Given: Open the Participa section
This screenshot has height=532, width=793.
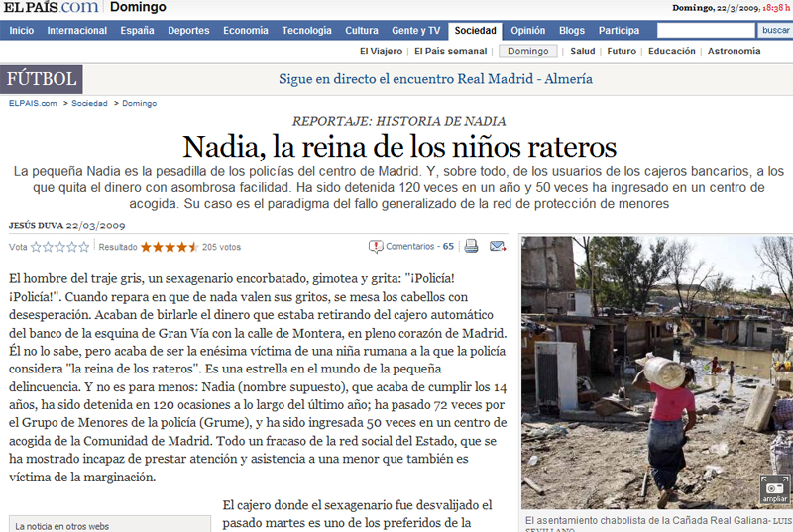Looking at the screenshot, I should 619,31.
